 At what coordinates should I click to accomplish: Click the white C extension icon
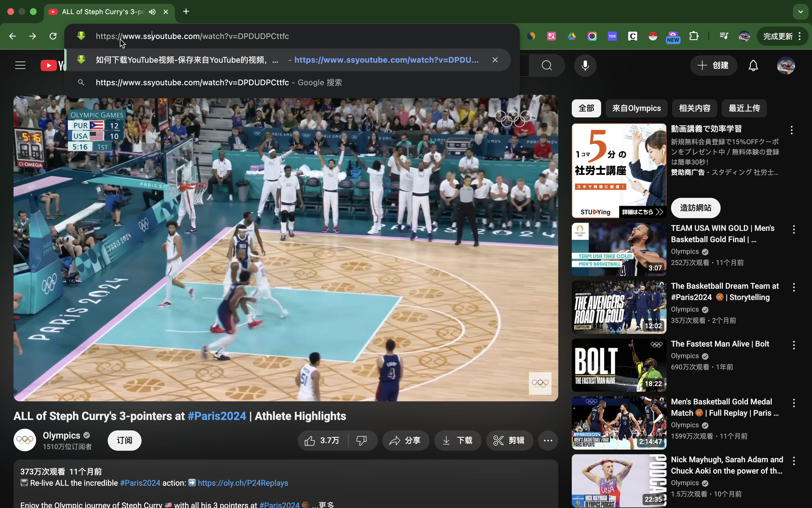point(632,36)
